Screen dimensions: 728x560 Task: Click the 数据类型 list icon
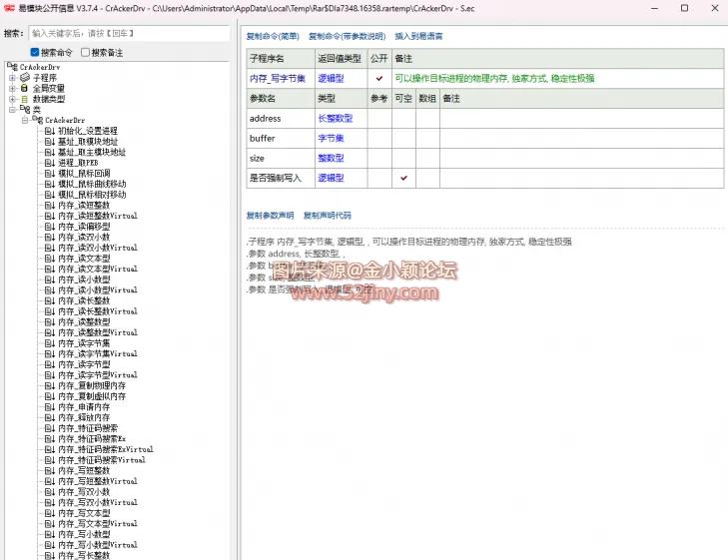(24, 99)
